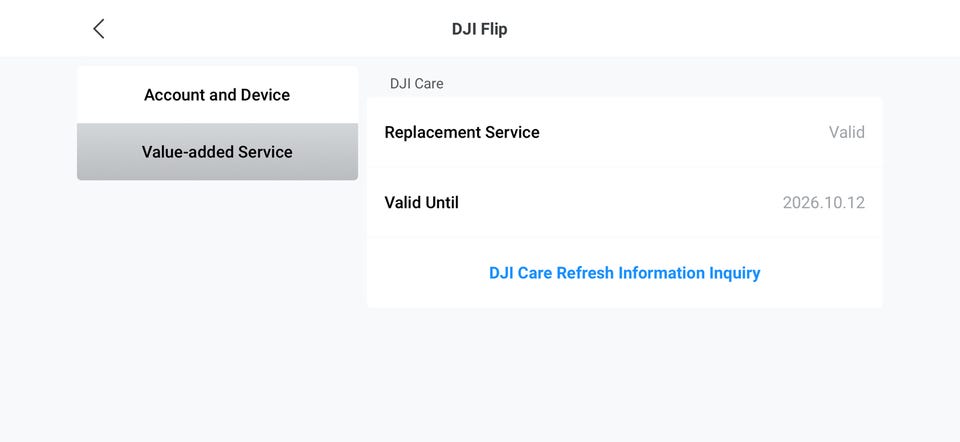Tap the back arrow icon
960x442 pixels.
[x=98, y=29]
